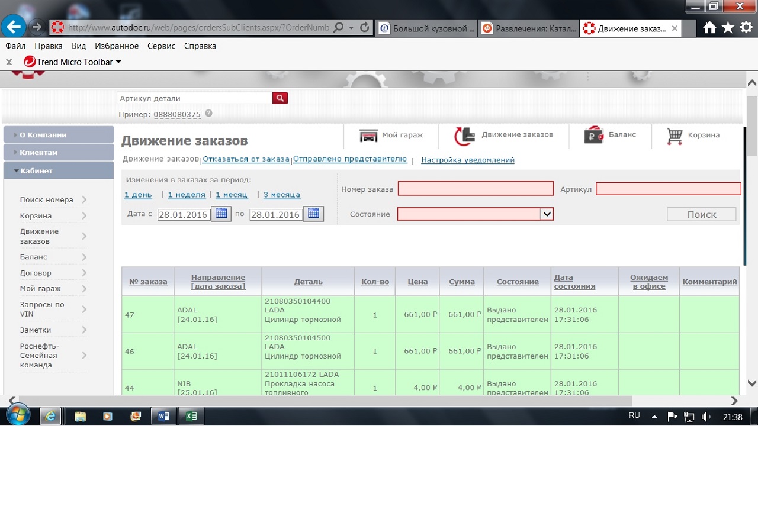Follow the Отказаться от заказа link
Image resolution: width=758 pixels, height=532 pixels.
tap(246, 159)
